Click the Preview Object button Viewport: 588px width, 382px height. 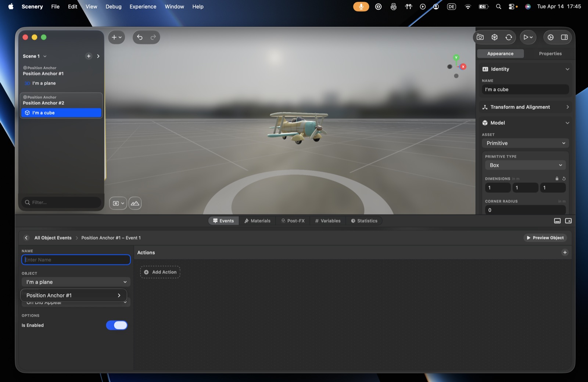545,238
